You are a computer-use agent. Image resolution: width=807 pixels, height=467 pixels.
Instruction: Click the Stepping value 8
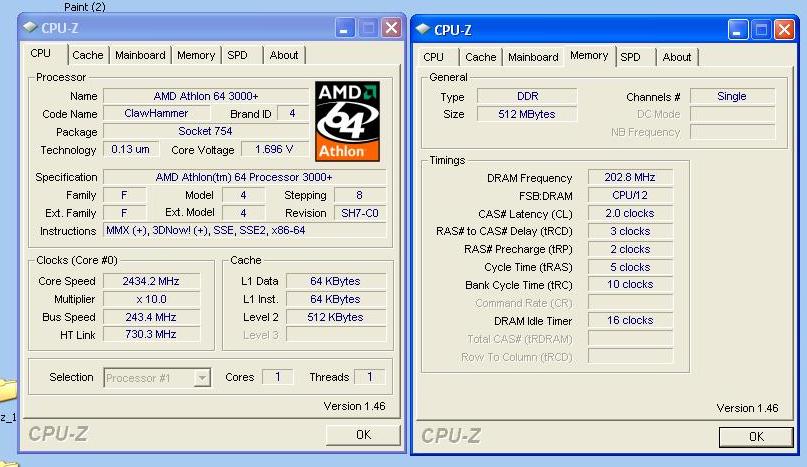coord(360,195)
